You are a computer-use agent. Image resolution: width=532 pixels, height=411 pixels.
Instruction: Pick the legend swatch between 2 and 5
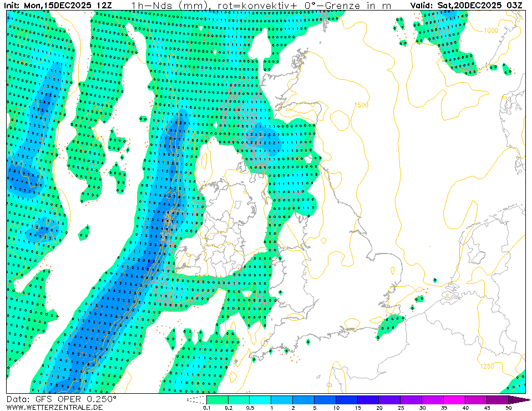[303, 399]
